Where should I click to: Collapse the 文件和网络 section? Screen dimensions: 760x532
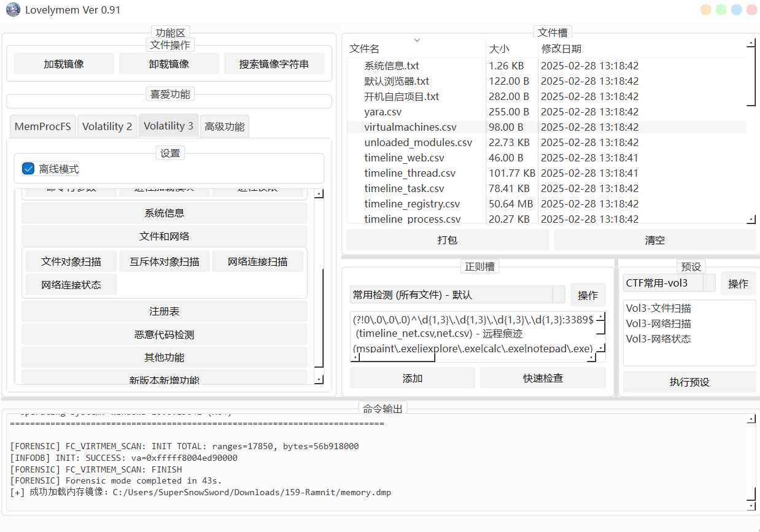pyautogui.click(x=164, y=236)
